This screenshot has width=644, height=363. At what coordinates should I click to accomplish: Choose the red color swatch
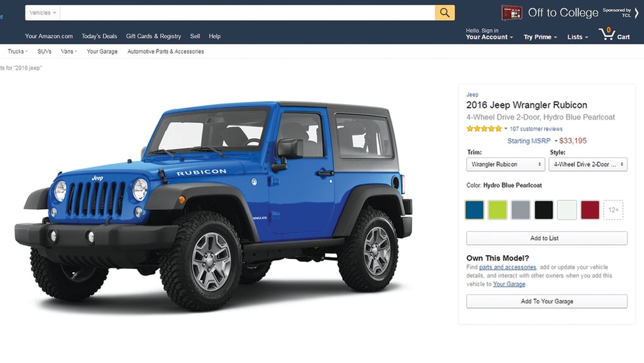pyautogui.click(x=590, y=210)
